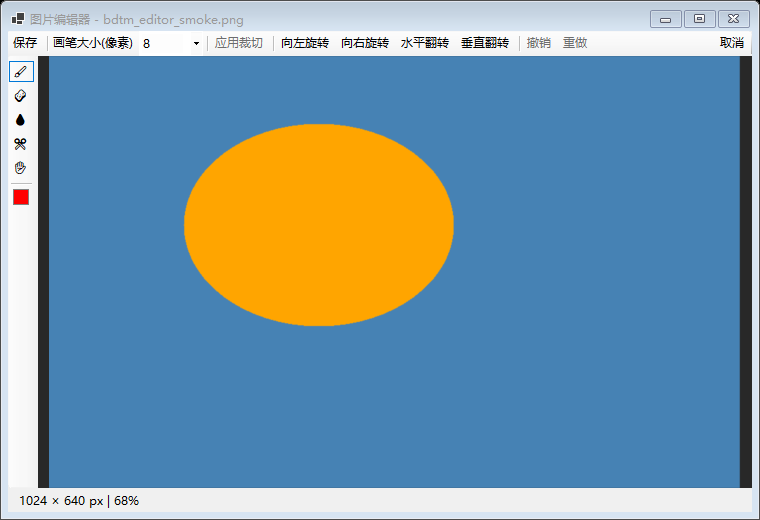
Task: Minimize the image editor window
Action: [x=665, y=19]
